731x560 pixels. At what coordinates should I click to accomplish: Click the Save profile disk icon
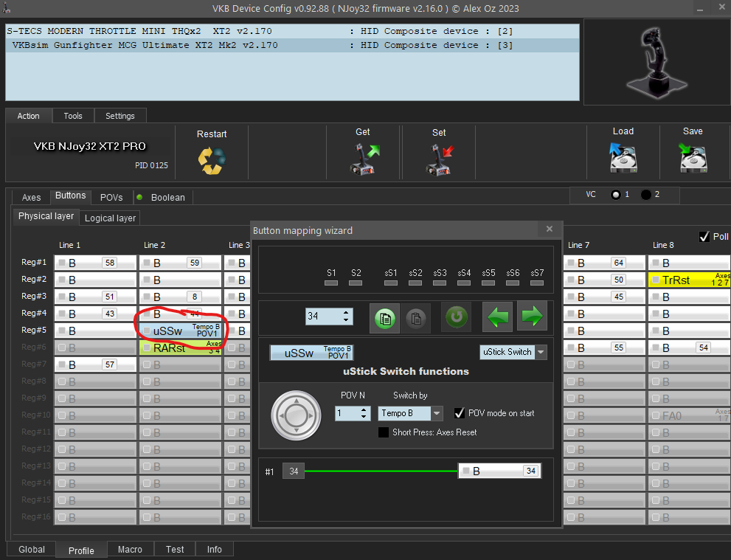click(x=693, y=158)
